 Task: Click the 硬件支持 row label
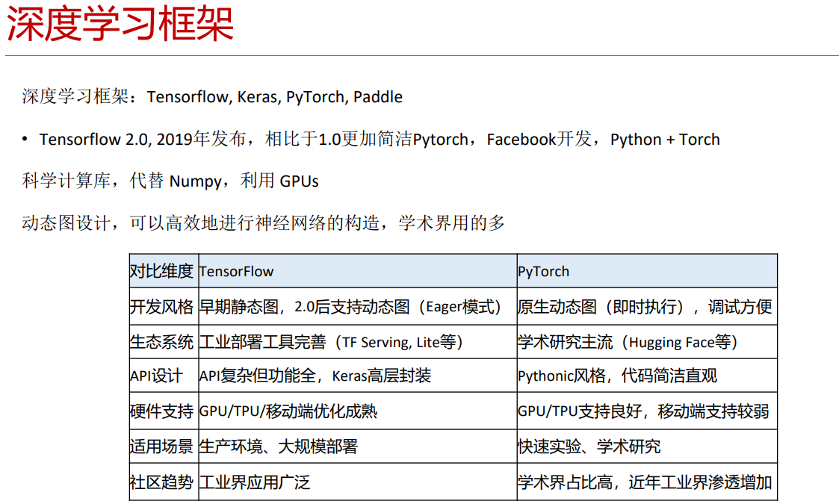click(x=164, y=411)
